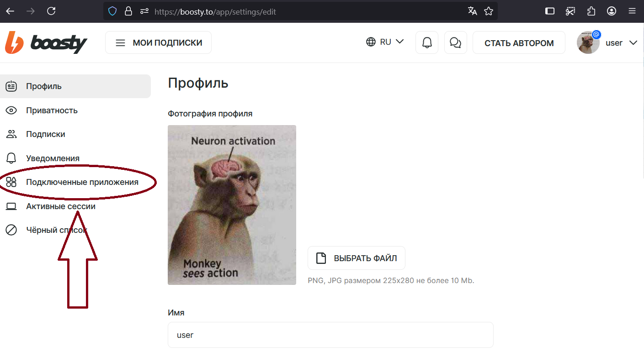
Task: Expand the user account dropdown chevron
Action: [633, 43]
